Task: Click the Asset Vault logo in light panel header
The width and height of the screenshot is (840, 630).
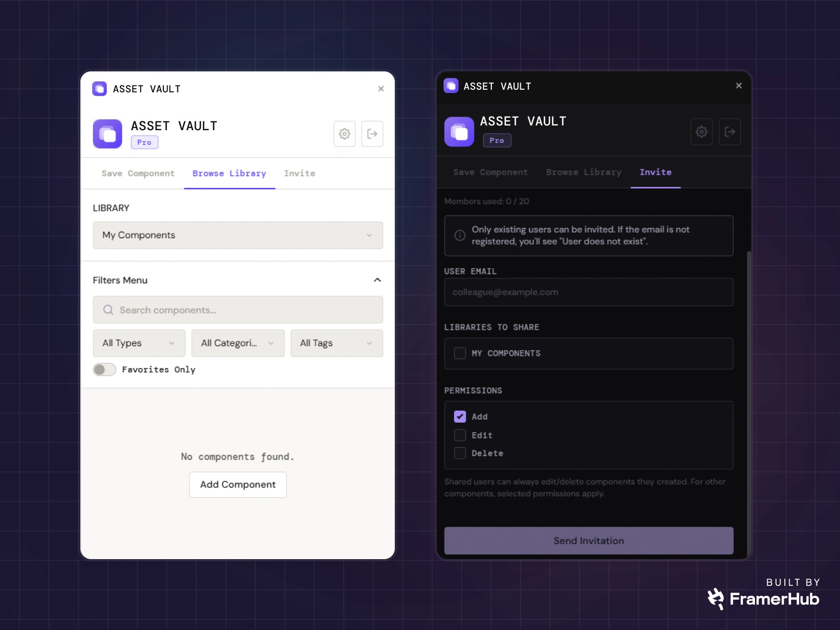Action: (x=99, y=88)
